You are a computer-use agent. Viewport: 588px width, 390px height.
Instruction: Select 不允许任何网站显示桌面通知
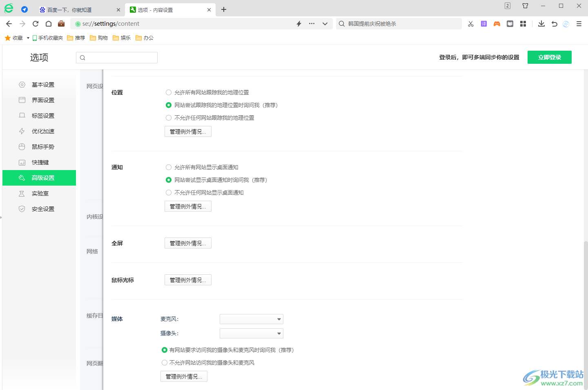[169, 193]
